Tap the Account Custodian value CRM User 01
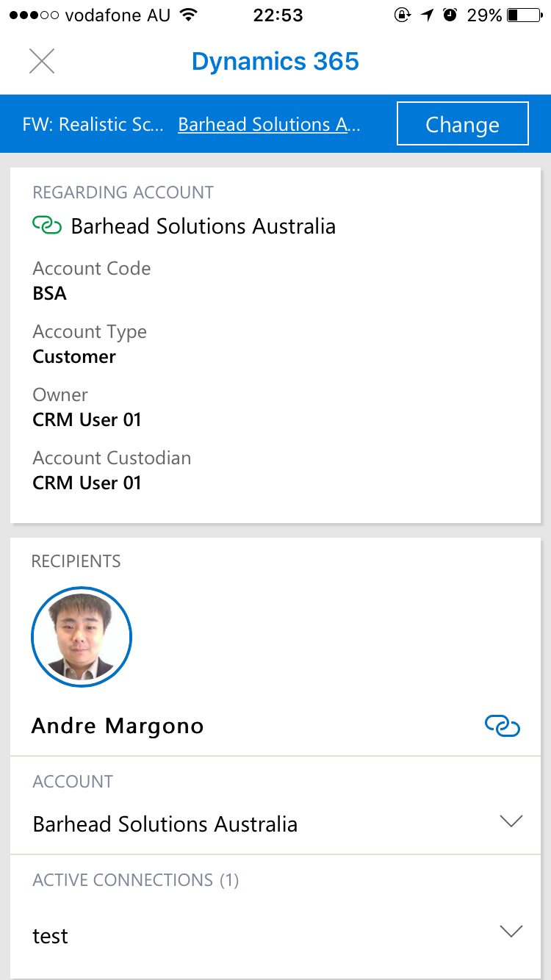Image resolution: width=551 pixels, height=980 pixels. click(x=87, y=483)
